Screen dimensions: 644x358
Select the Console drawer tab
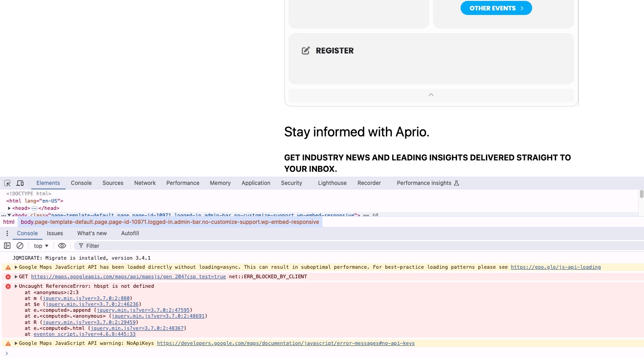(x=27, y=233)
